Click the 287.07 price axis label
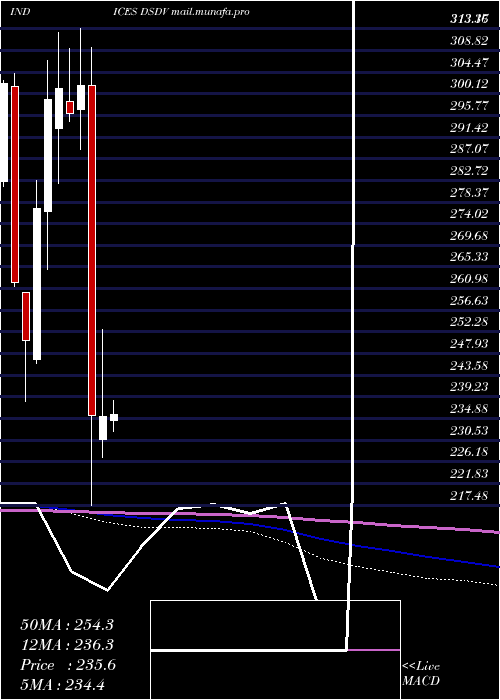Viewport: 500px width, 700px height. (469, 149)
